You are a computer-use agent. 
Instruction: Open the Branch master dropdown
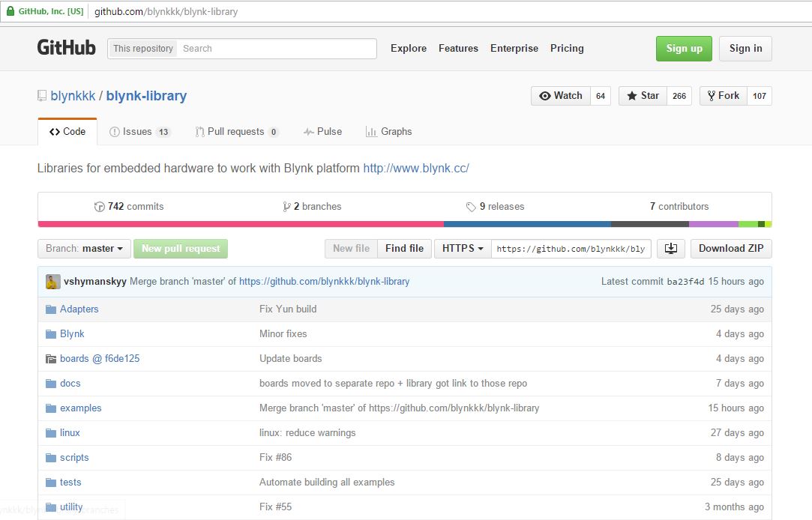(83, 248)
